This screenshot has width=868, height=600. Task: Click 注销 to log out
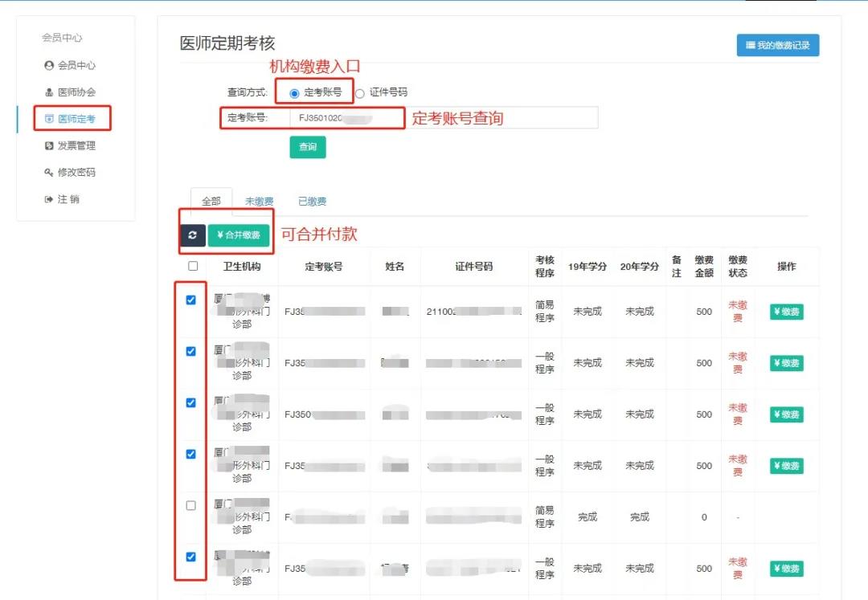click(x=68, y=199)
